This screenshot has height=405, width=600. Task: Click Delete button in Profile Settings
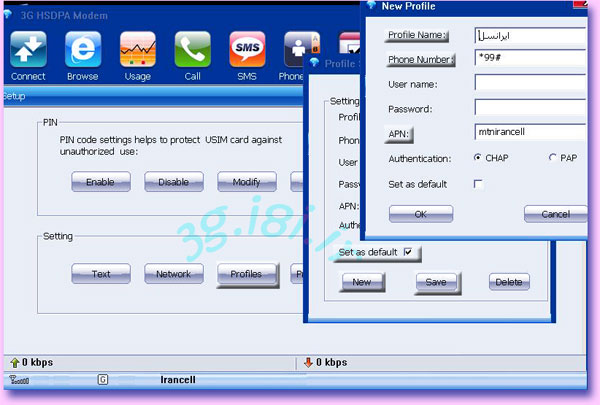(509, 282)
